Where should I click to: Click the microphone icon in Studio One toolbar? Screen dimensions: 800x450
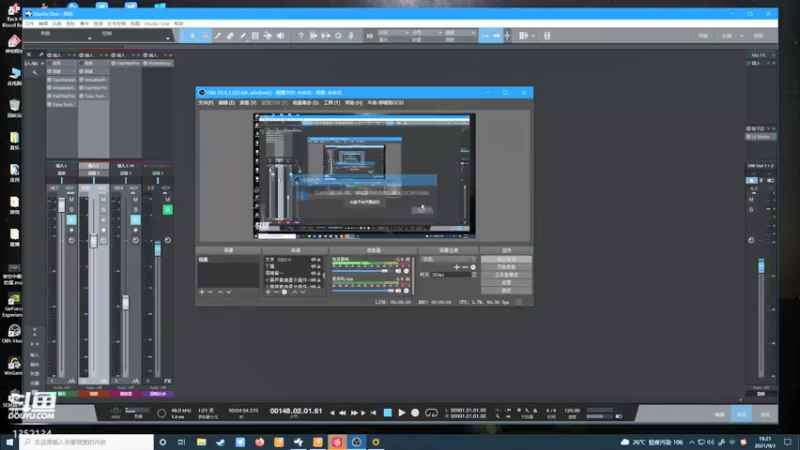(x=351, y=36)
